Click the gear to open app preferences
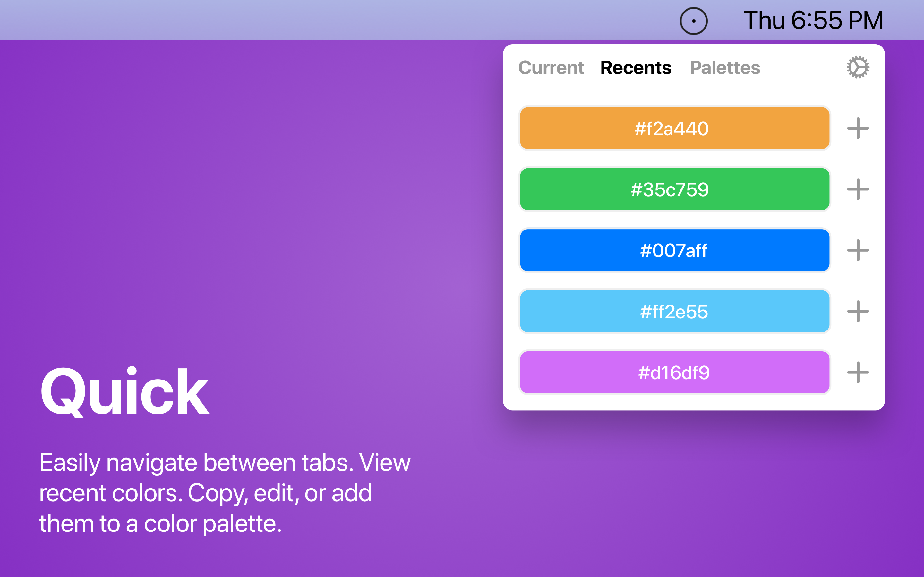Screen dimensions: 924x577 858,67
